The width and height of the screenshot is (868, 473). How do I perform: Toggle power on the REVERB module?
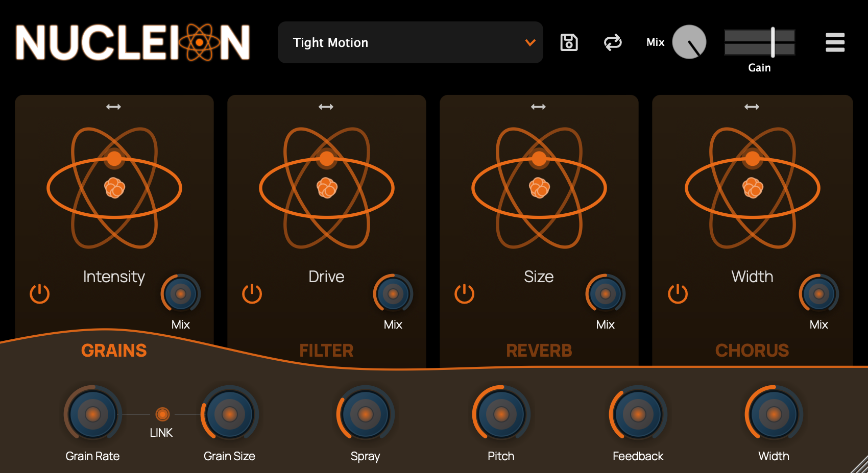tap(464, 293)
